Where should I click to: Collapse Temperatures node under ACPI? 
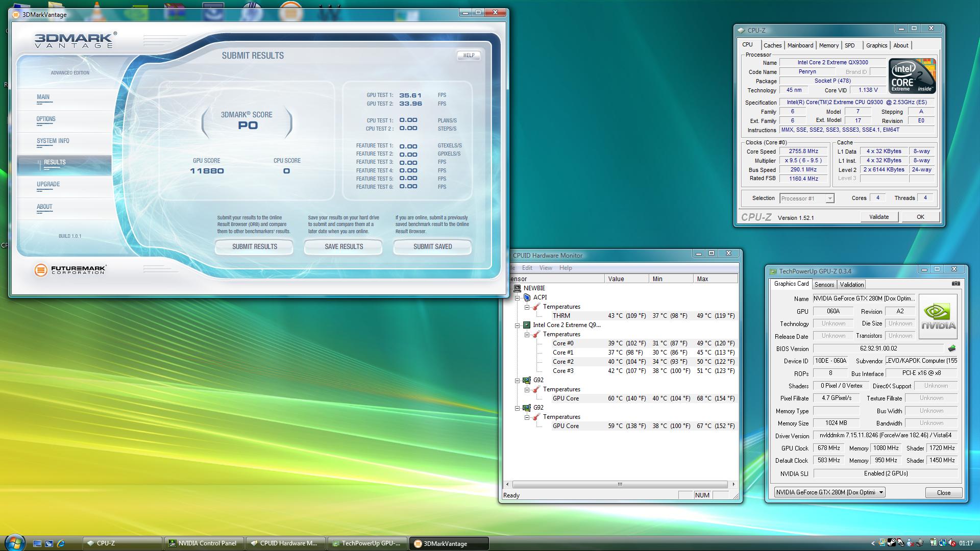(x=527, y=307)
